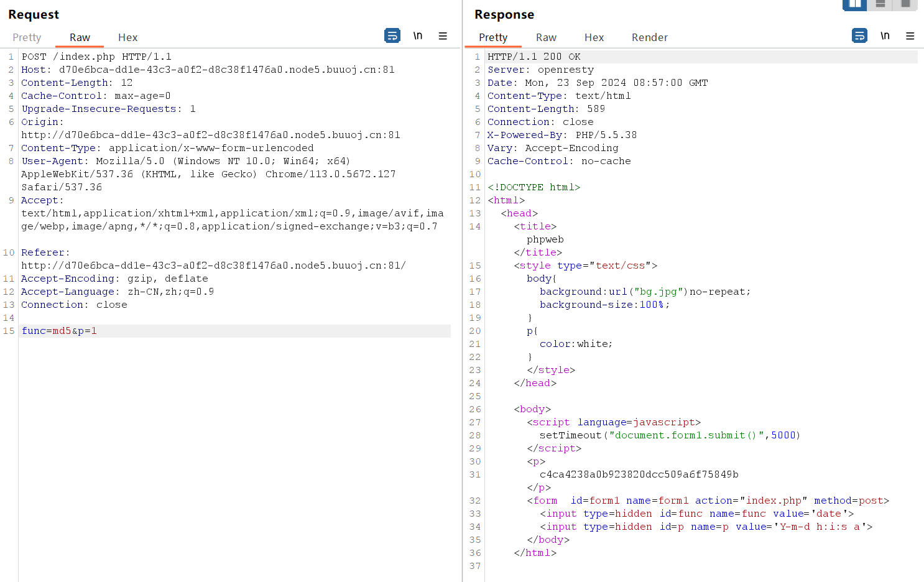Click 'Connection: close' in the Response panel
The image size is (924, 582).
tap(540, 122)
